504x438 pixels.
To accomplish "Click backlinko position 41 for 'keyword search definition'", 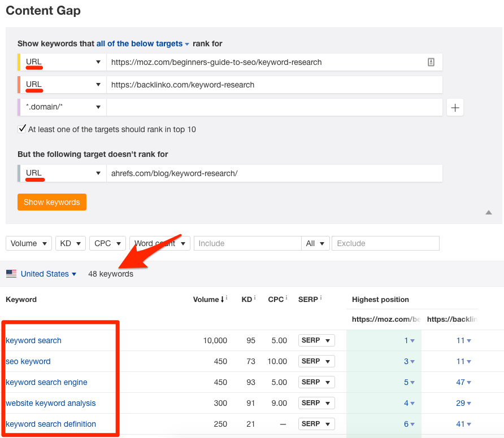I will click(x=463, y=424).
